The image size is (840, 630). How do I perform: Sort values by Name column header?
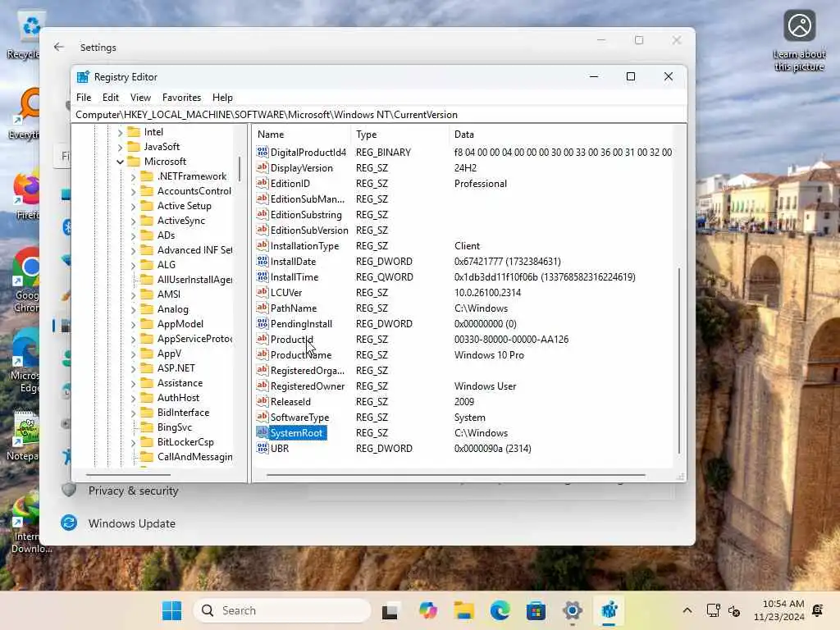pos(302,135)
